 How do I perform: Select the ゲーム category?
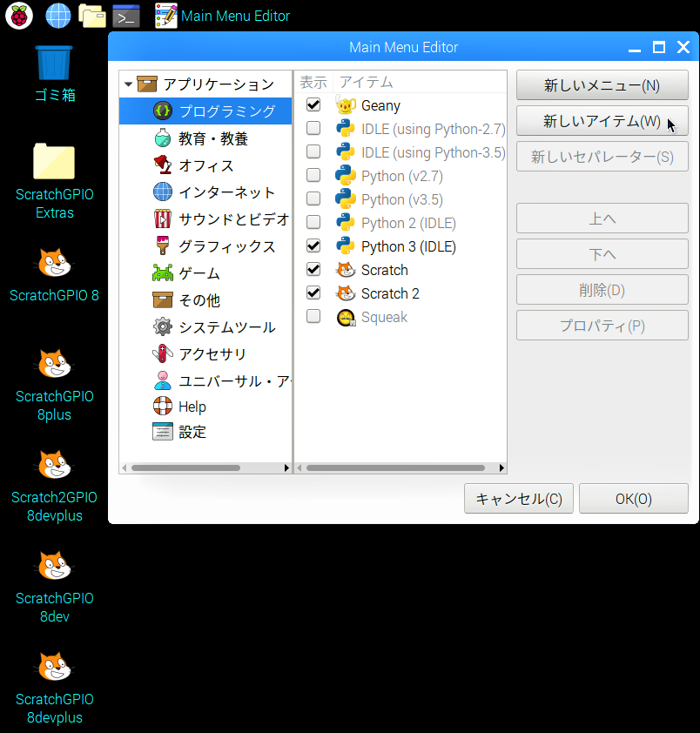[199, 273]
